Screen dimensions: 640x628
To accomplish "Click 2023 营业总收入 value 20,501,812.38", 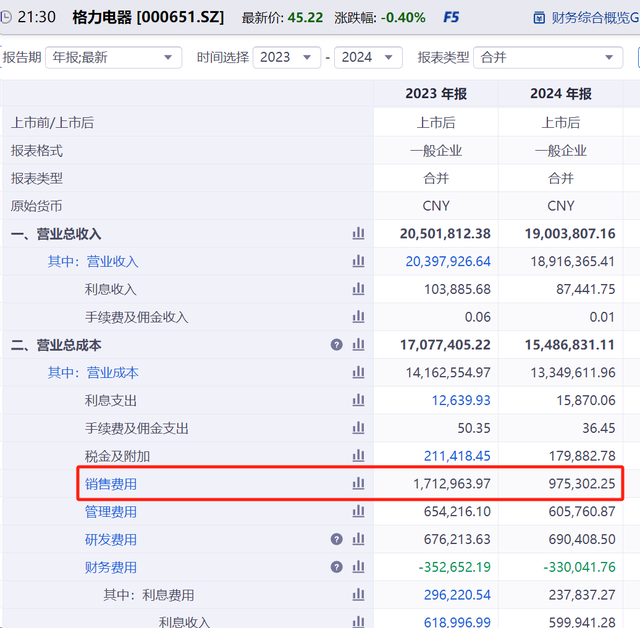I will pos(445,234).
